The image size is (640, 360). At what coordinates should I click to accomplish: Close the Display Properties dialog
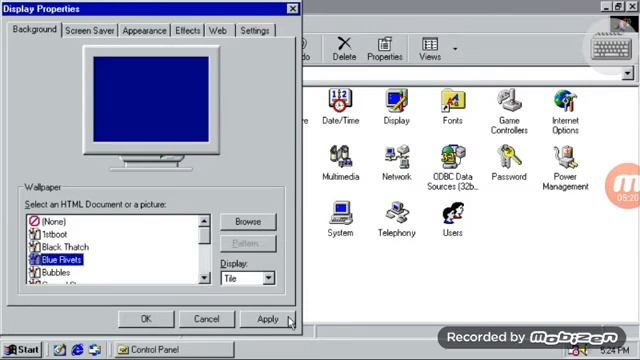(x=293, y=9)
